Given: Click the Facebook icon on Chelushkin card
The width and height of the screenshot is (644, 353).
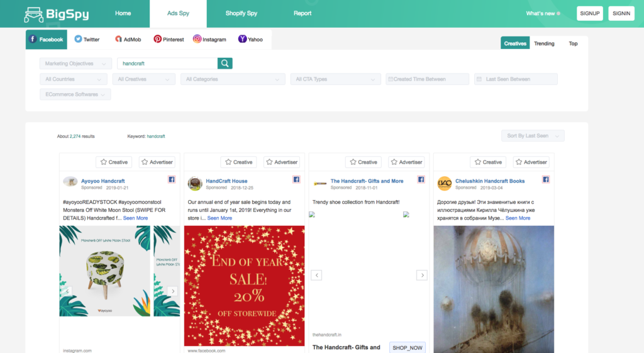Looking at the screenshot, I should pos(546,179).
